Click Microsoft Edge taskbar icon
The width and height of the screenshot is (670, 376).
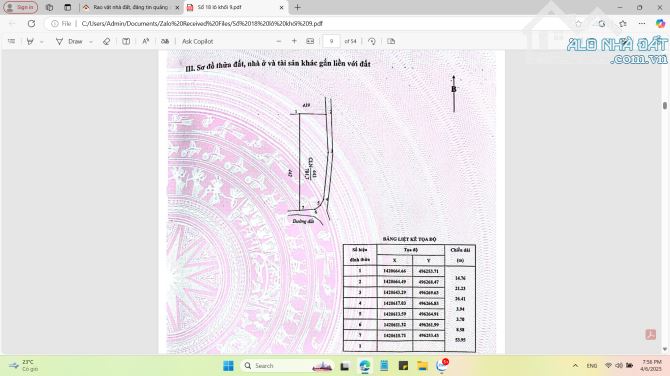click(x=364, y=366)
